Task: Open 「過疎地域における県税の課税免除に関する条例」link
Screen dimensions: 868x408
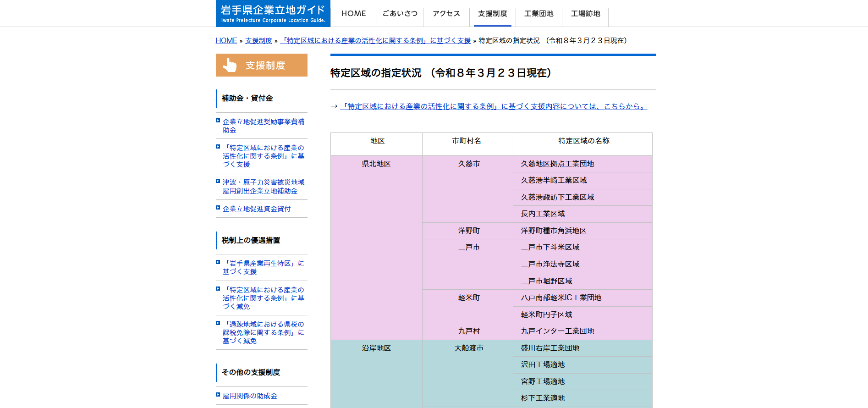Action: (264, 332)
